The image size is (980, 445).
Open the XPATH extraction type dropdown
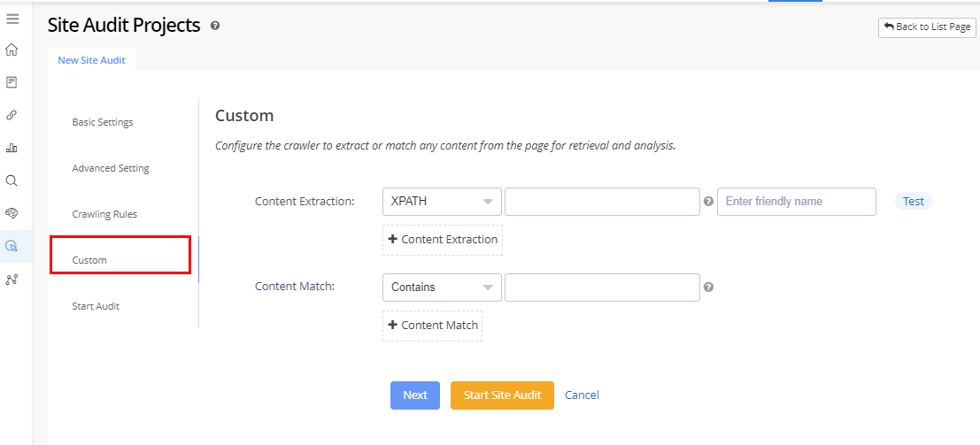[x=442, y=202]
